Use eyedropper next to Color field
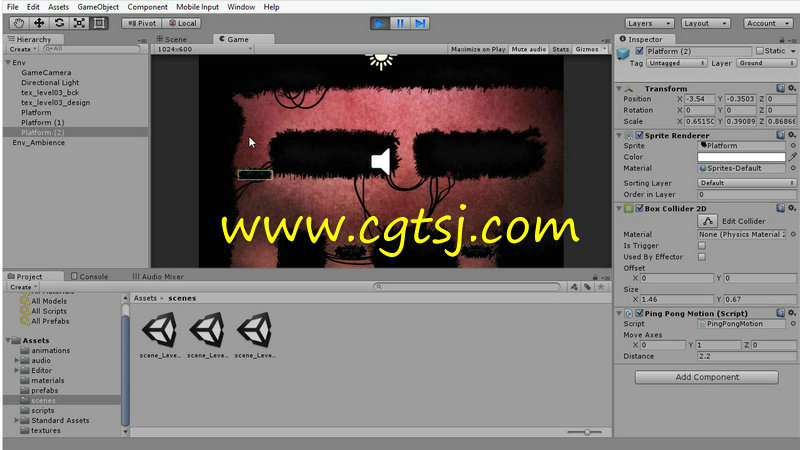Screen dimensions: 800x450 click(792, 157)
